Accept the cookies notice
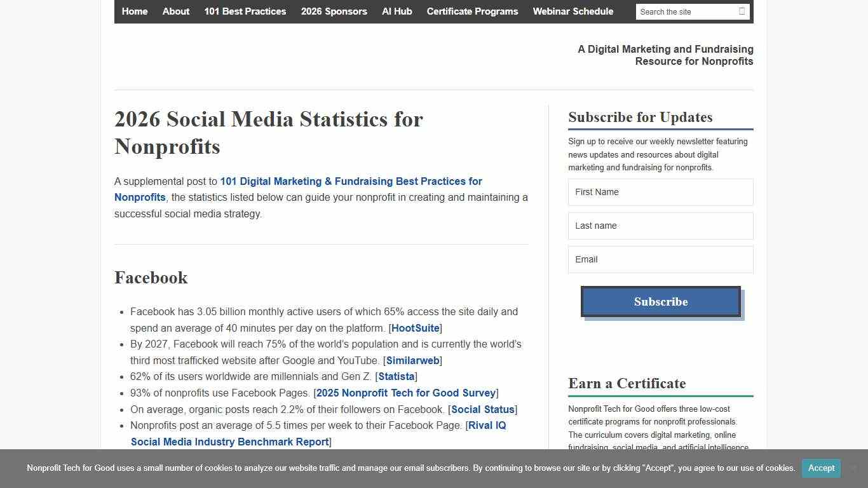This screenshot has width=868, height=488. click(820, 468)
